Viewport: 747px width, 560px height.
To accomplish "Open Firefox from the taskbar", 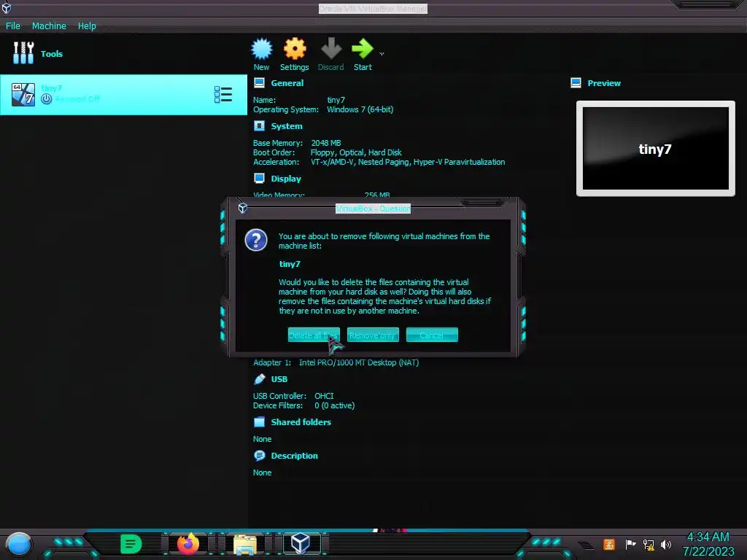I will (187, 544).
